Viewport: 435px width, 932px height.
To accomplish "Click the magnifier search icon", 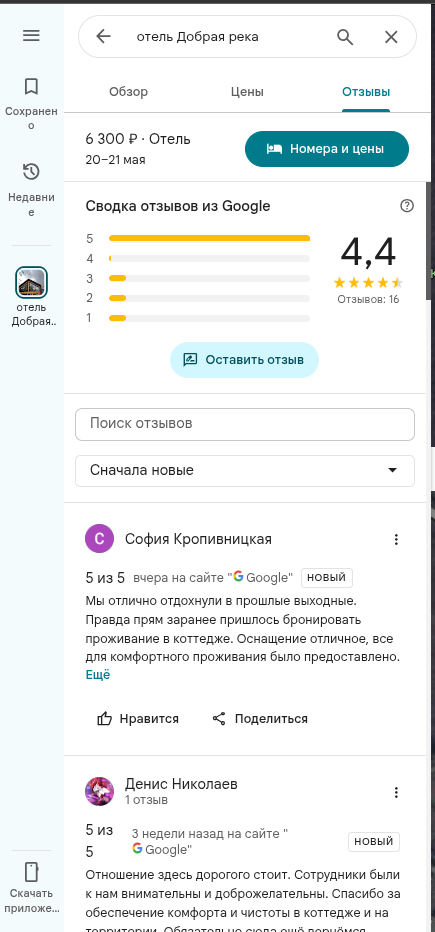I will [x=345, y=37].
